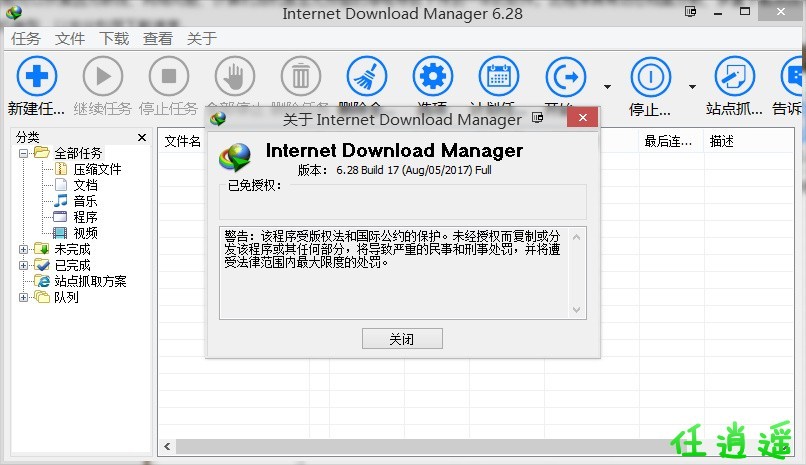Image resolution: width=806 pixels, height=465 pixels.
Task: Open dropdown arrow next to Start Queue
Action: click(608, 86)
